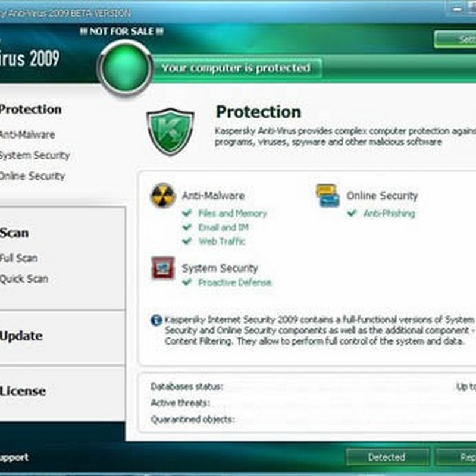Select Anti-Malware in the sidebar

[x=27, y=134]
